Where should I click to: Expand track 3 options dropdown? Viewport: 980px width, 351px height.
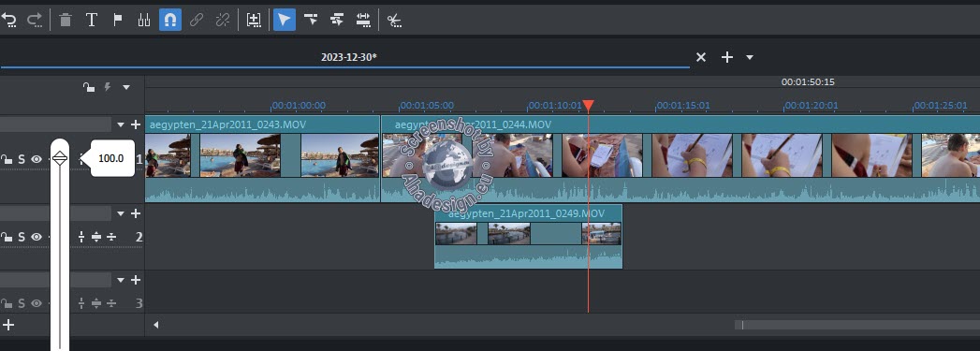[121, 280]
